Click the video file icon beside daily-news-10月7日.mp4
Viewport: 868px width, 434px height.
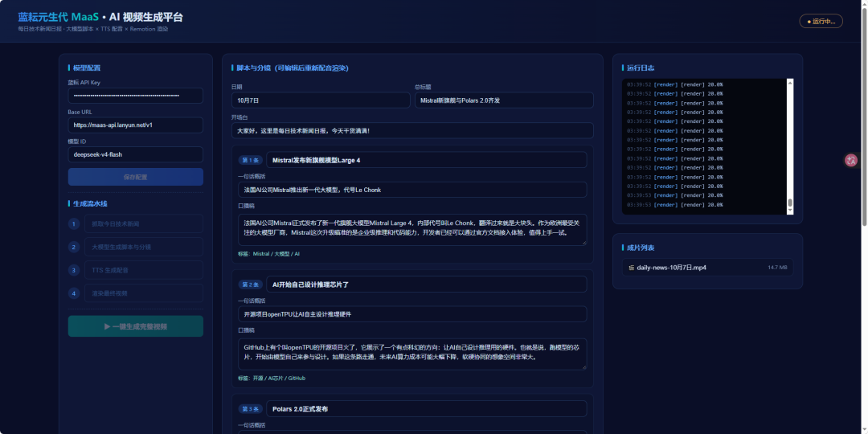(631, 268)
